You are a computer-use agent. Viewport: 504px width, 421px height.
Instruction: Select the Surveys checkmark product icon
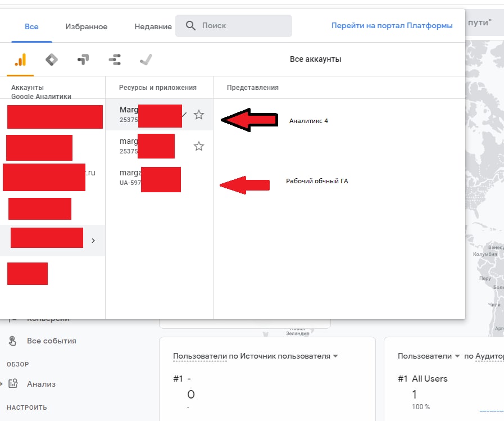pyautogui.click(x=146, y=60)
